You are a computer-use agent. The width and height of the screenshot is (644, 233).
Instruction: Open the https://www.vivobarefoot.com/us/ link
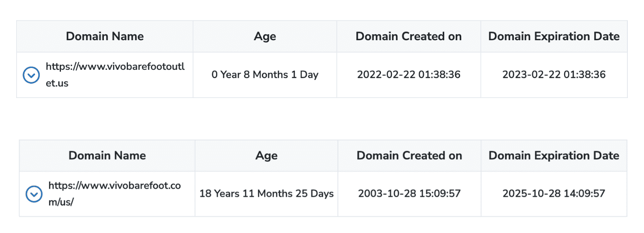tap(114, 186)
